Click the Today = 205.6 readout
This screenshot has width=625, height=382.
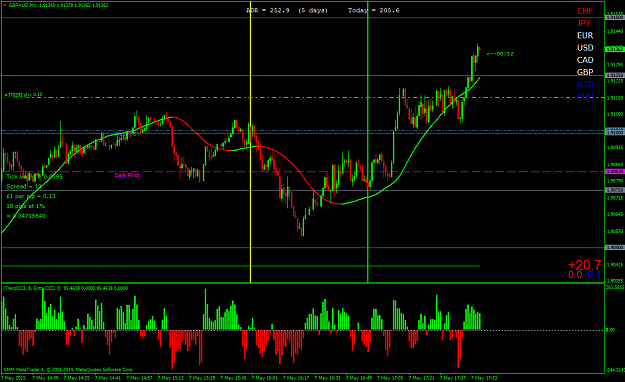pyautogui.click(x=373, y=10)
